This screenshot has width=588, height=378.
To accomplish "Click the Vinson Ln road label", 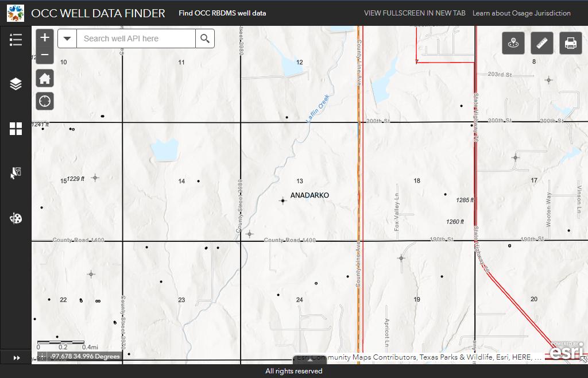I will (579, 199).
